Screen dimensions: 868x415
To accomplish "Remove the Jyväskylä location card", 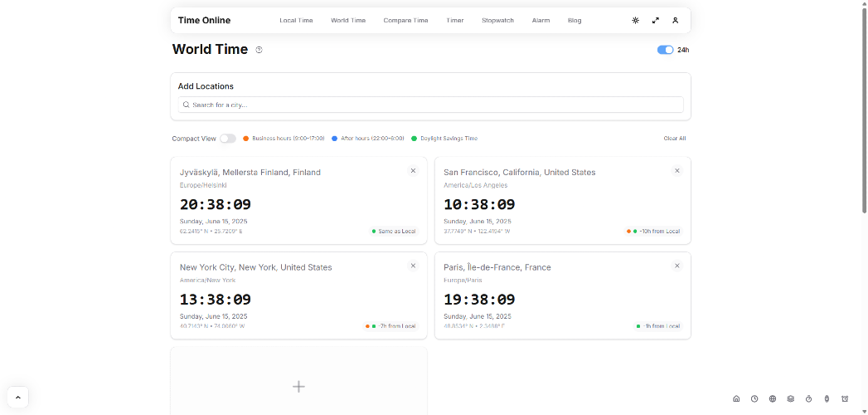I will pos(413,170).
